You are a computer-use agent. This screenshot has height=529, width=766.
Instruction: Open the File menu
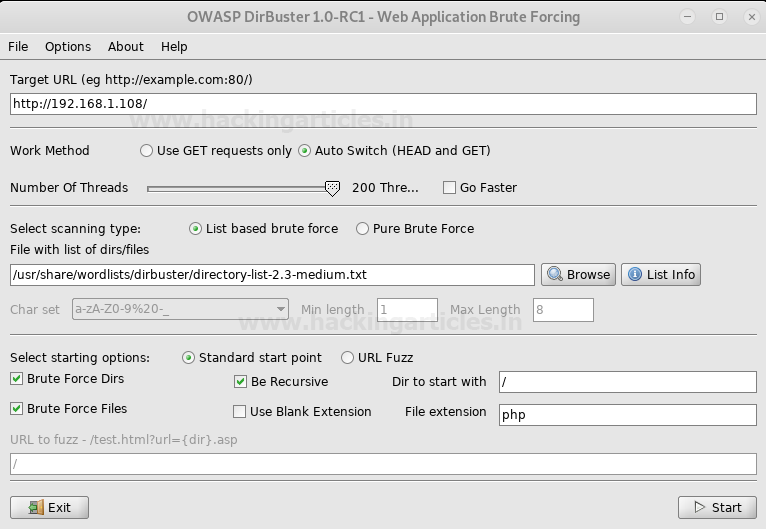(18, 47)
